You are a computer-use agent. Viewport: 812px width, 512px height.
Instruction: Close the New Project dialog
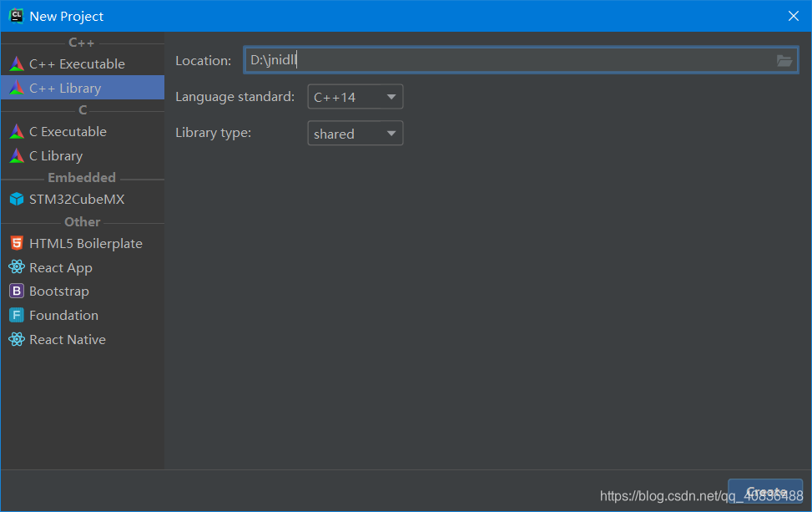(794, 16)
